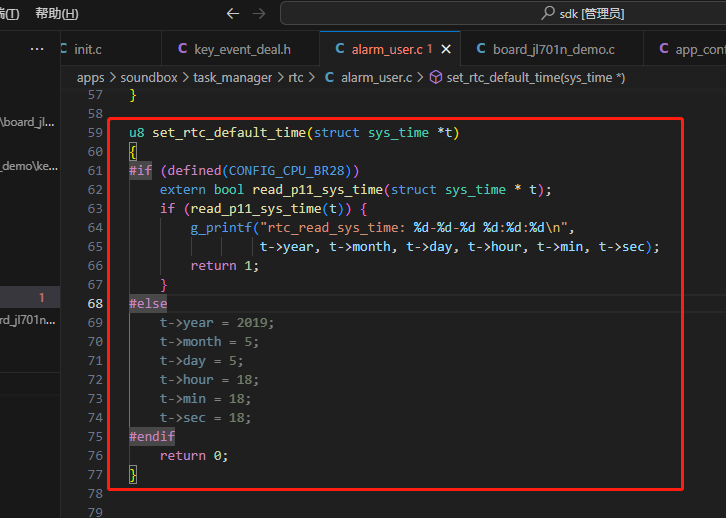Viewport: 726px width, 518px height.
Task: Select the \board_jl... sidebar entry
Action: tap(27, 122)
